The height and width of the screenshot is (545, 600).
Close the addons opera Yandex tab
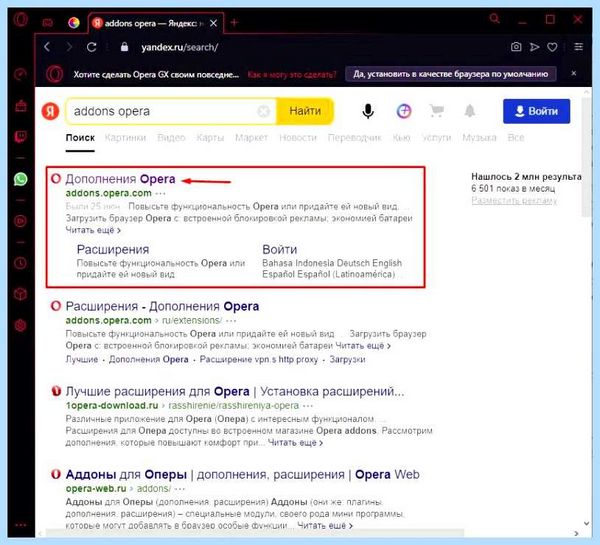[214, 23]
